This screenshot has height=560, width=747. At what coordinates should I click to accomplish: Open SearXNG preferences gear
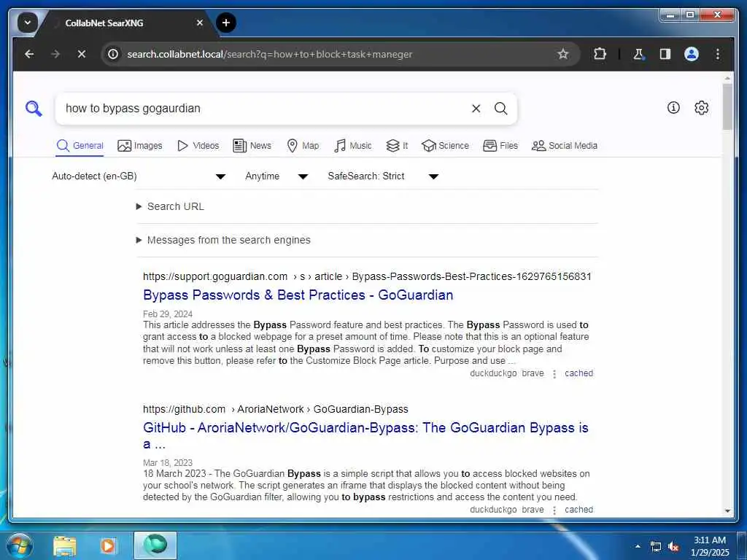[x=701, y=108]
